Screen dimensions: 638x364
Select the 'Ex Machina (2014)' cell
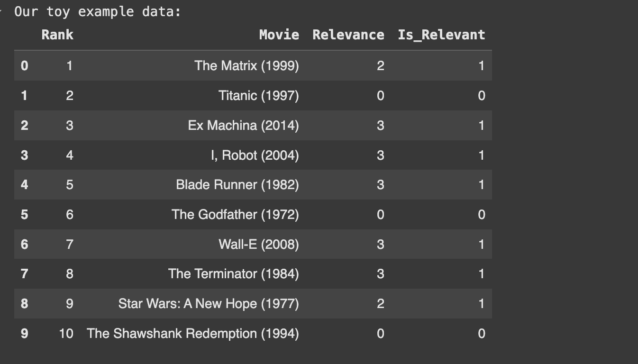click(x=243, y=125)
